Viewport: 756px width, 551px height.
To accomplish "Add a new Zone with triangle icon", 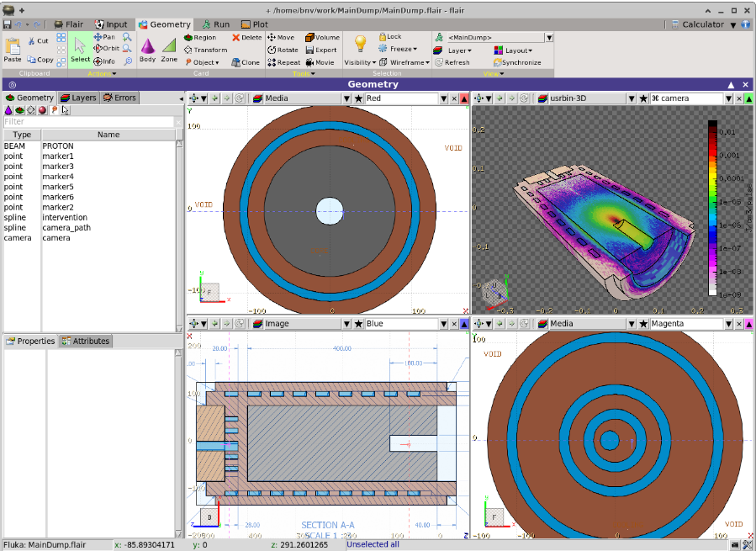I will 169,50.
